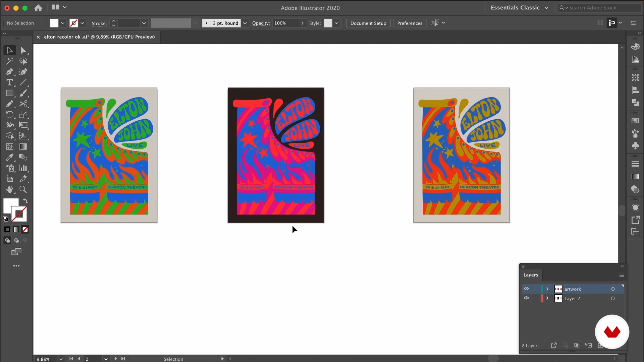Select the Rectangle tool

click(x=9, y=93)
